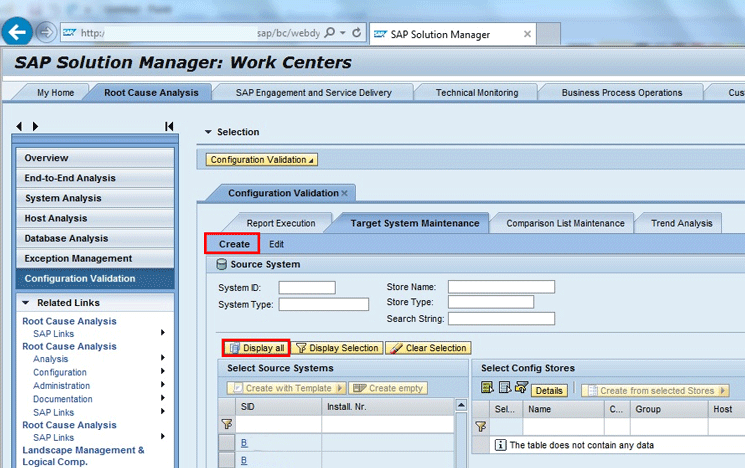This screenshot has width=745, height=468.
Task: Switch to the Report Execution tab
Action: (x=281, y=223)
